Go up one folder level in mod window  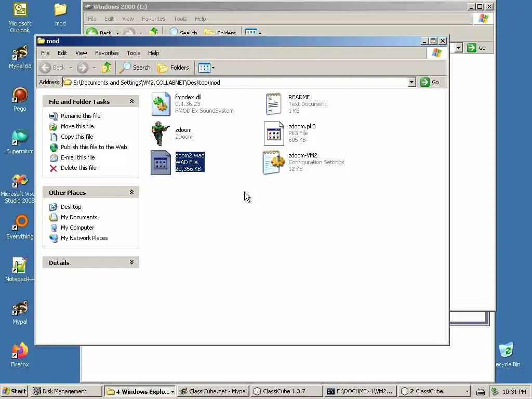tap(107, 68)
